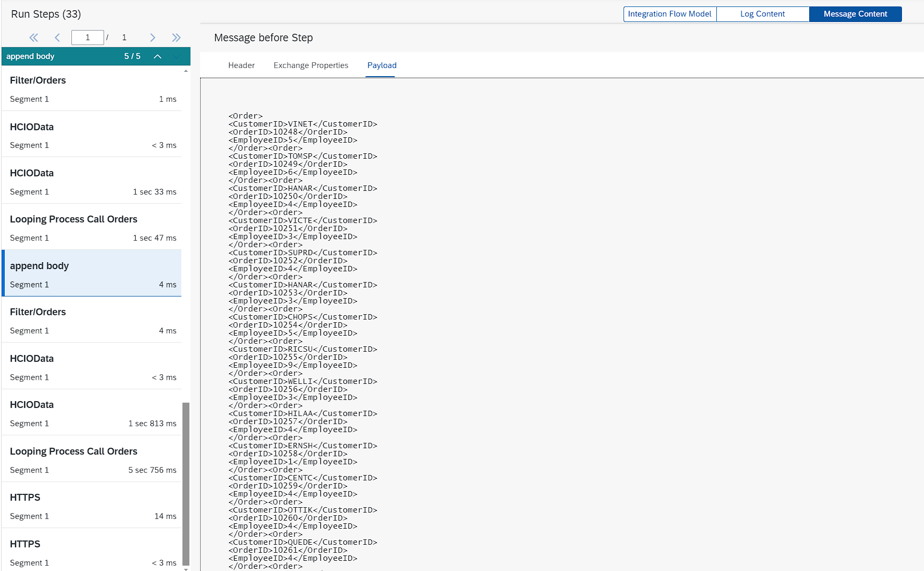Switch to Log Content view
This screenshot has width=924, height=571.
pos(762,14)
